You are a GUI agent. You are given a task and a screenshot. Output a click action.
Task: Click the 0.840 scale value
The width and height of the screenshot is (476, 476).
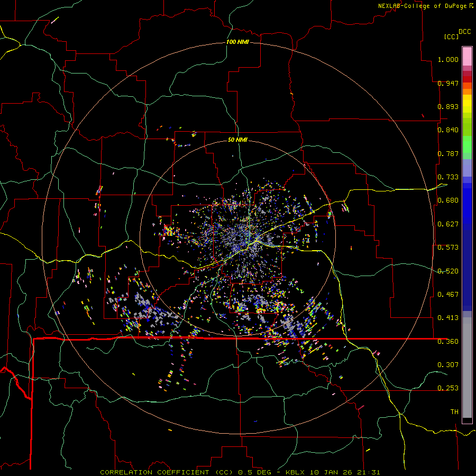448,130
